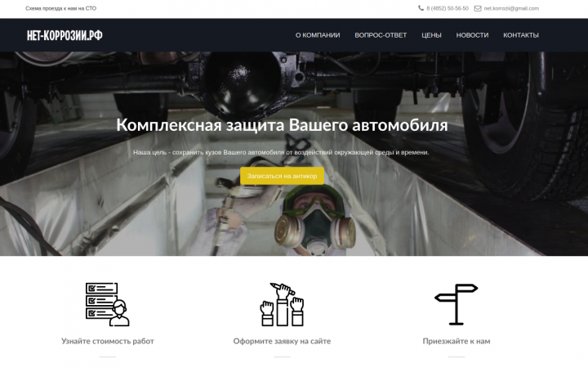The height and width of the screenshot is (368, 588).
Task: Open Схема проезда к нам на СТО link
Action: [x=60, y=8]
